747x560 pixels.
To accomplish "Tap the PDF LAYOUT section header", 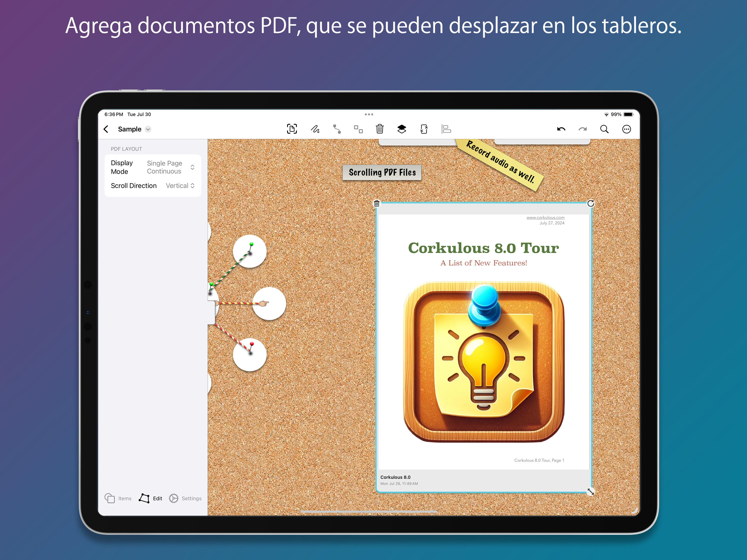I will coord(126,149).
